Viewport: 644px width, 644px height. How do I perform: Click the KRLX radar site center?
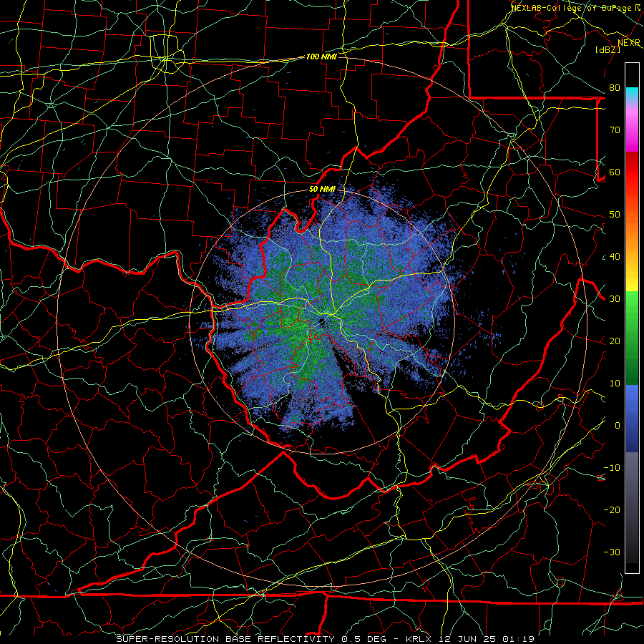(x=321, y=322)
